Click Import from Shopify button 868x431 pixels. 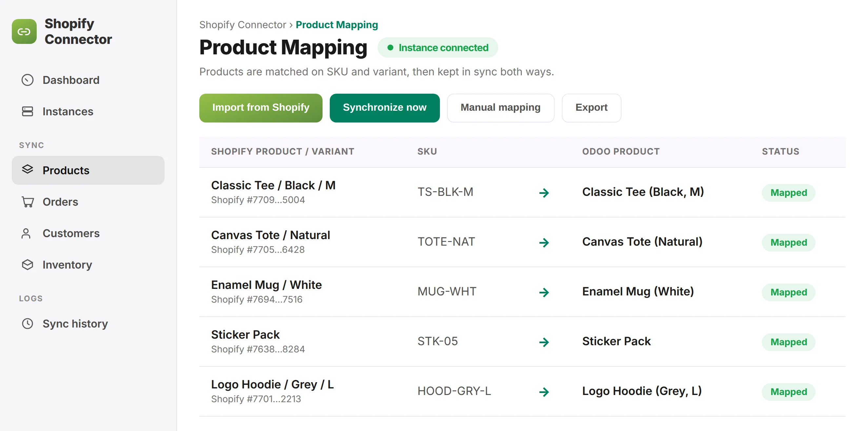point(261,108)
